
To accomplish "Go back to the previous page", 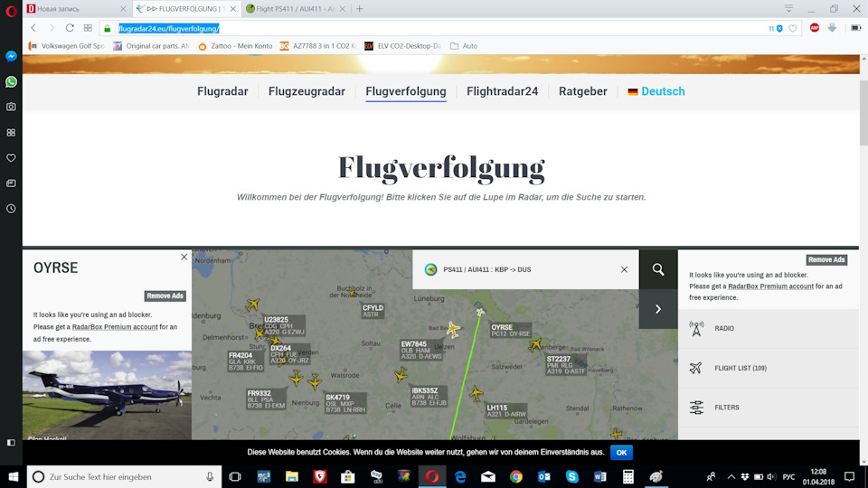I will [x=33, y=28].
